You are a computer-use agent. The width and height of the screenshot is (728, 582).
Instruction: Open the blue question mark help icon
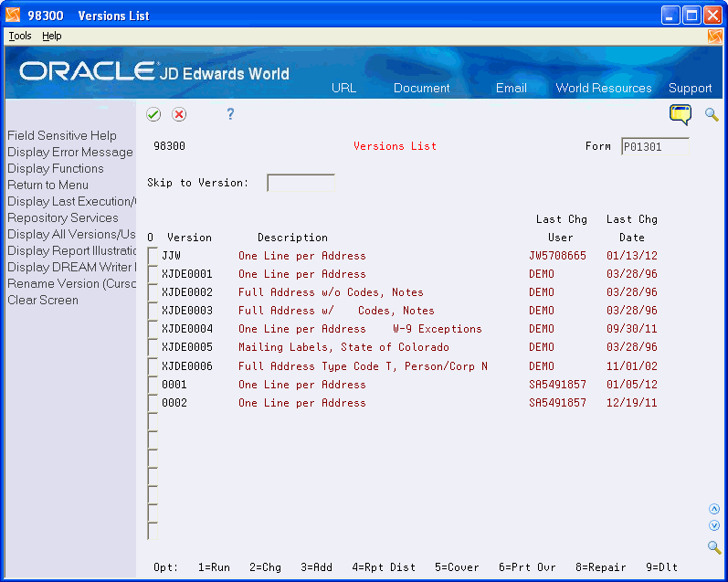tap(230, 114)
